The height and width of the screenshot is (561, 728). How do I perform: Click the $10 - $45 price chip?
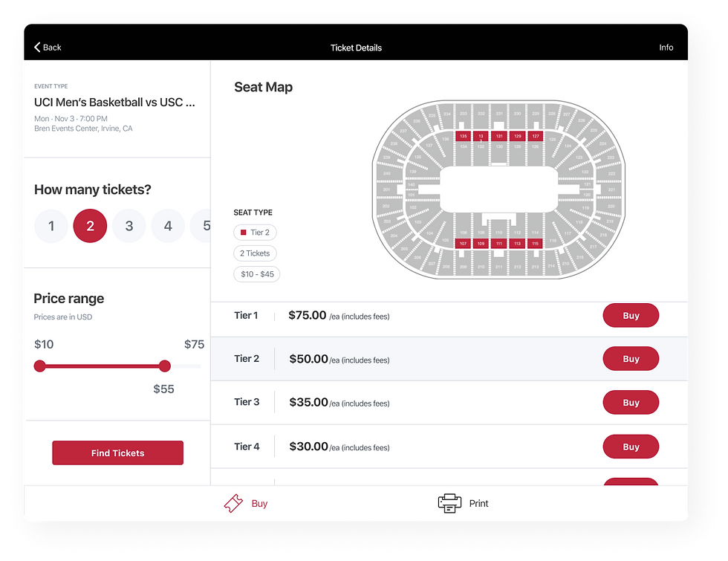257,274
